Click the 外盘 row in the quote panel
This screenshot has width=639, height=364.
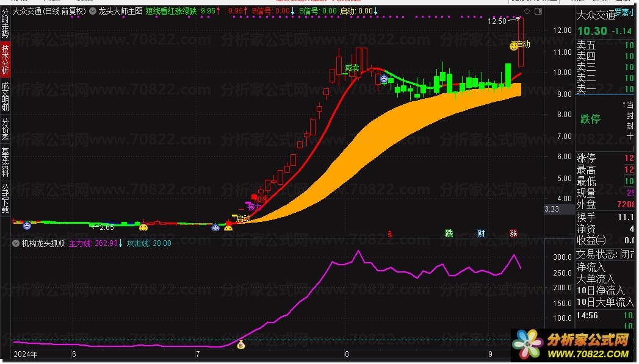(605, 204)
